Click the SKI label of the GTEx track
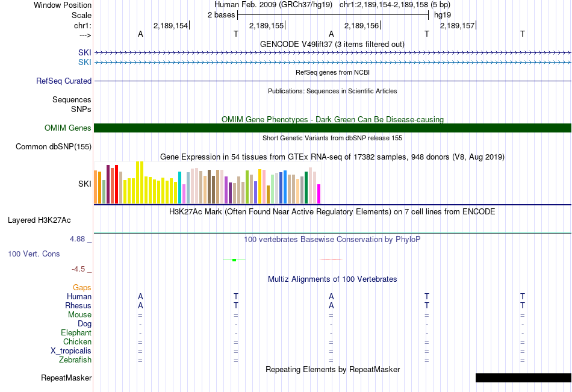Viewport: 572px width, 392px height. tap(85, 184)
